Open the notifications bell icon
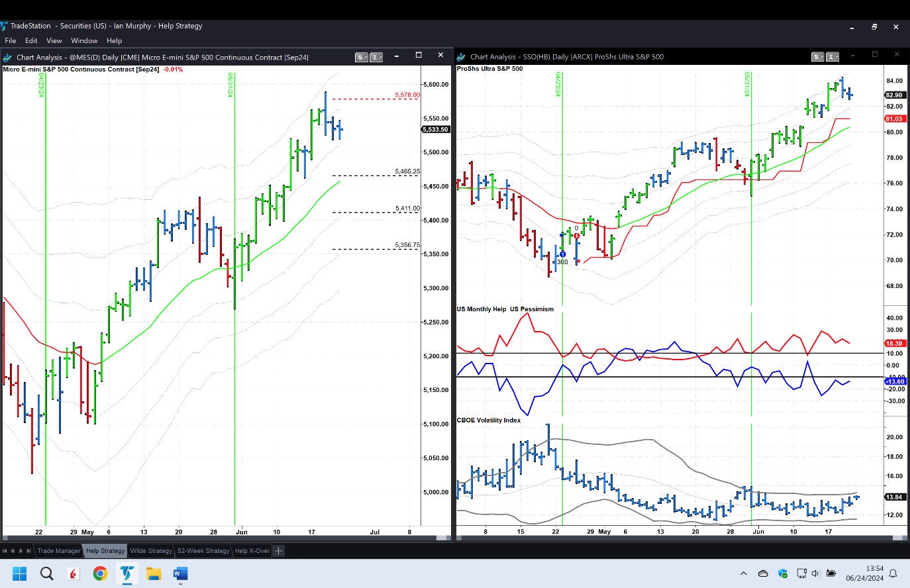 pyautogui.click(x=893, y=573)
